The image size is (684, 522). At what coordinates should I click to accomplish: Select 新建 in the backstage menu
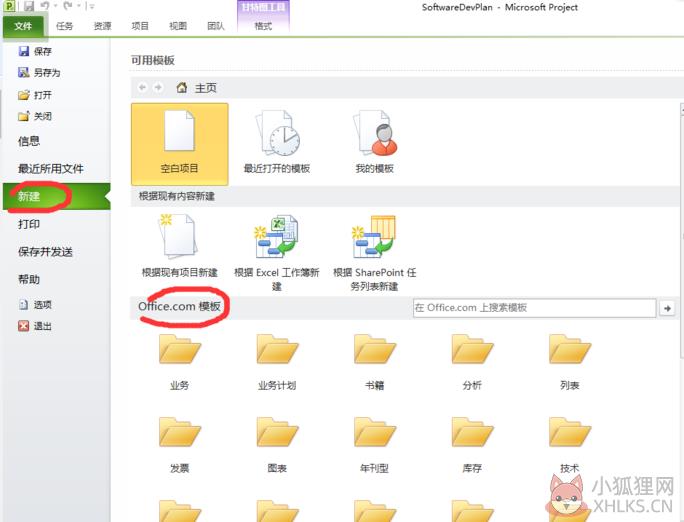57,196
